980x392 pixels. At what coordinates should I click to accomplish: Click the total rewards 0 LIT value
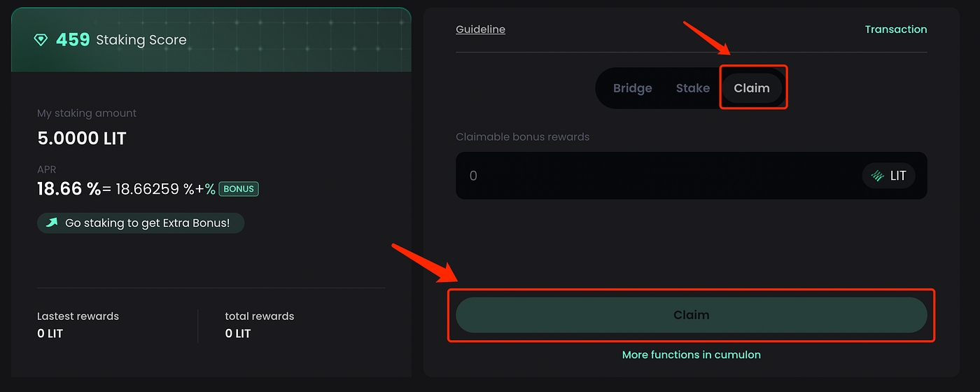(238, 334)
